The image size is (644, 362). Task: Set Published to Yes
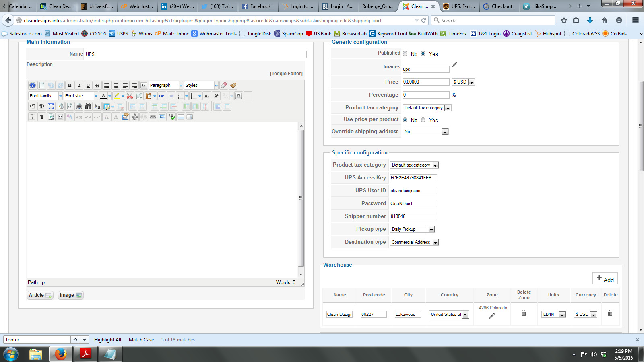tap(423, 53)
